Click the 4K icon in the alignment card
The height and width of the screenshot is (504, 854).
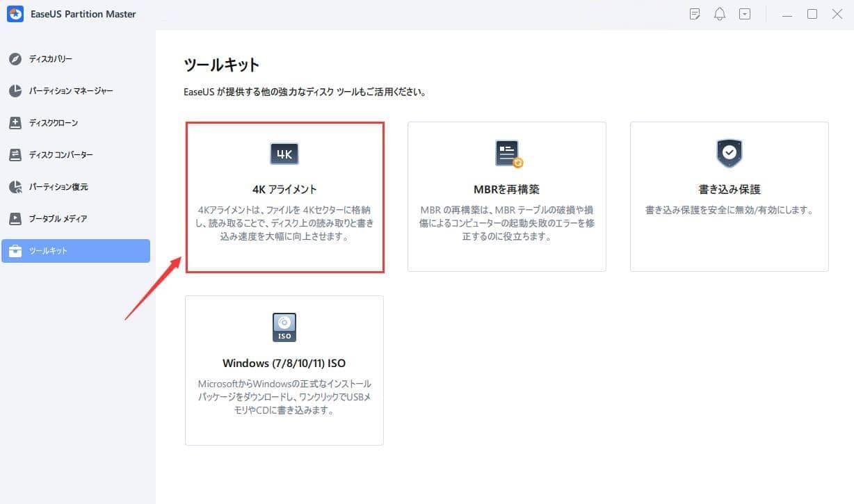coord(284,154)
